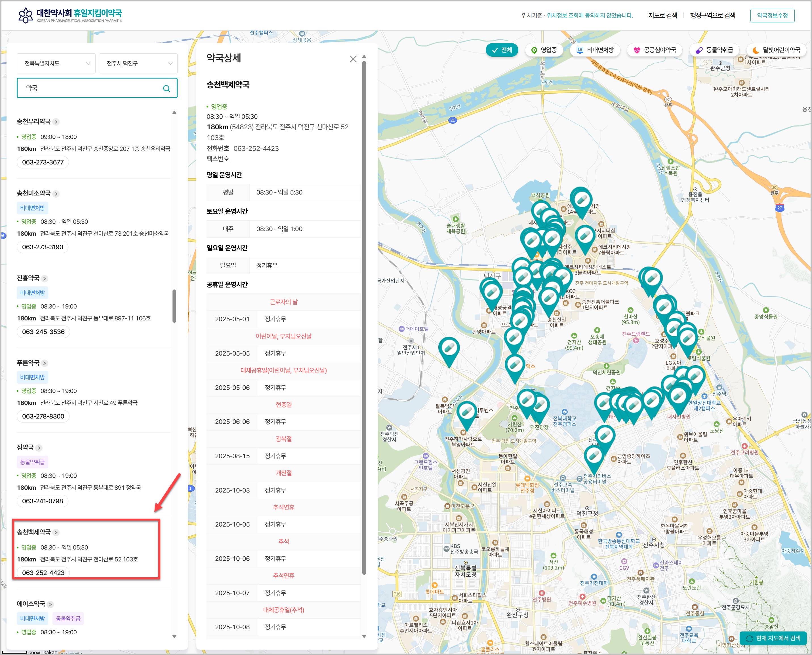Switch to 행정구역으로 검색 menu

point(712,16)
